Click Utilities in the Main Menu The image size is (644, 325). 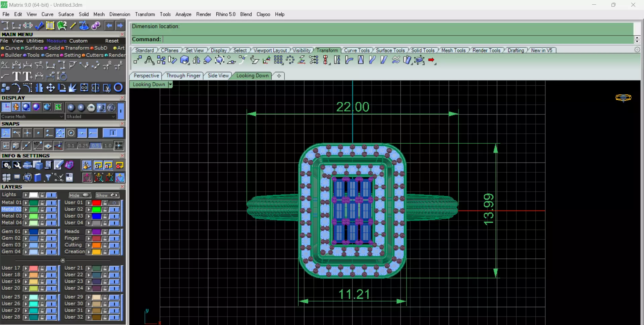35,41
